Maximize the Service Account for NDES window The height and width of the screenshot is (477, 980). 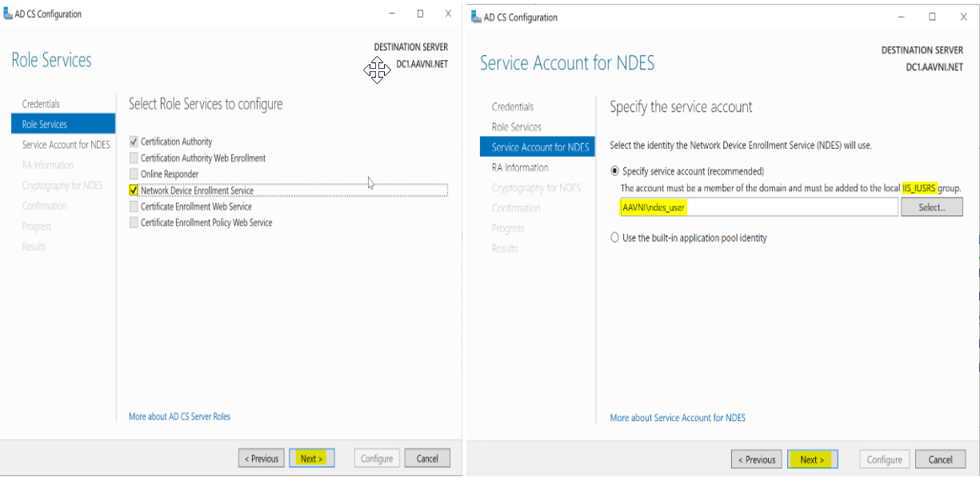click(x=932, y=17)
